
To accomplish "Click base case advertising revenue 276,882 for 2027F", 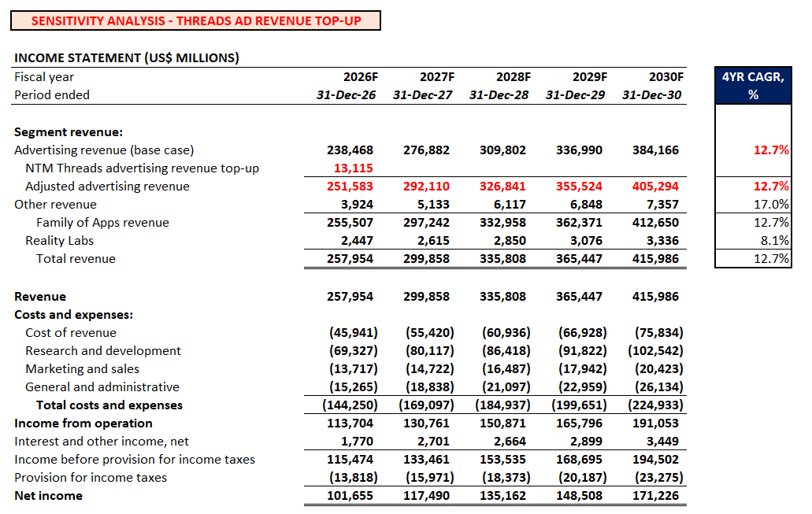I will [426, 150].
